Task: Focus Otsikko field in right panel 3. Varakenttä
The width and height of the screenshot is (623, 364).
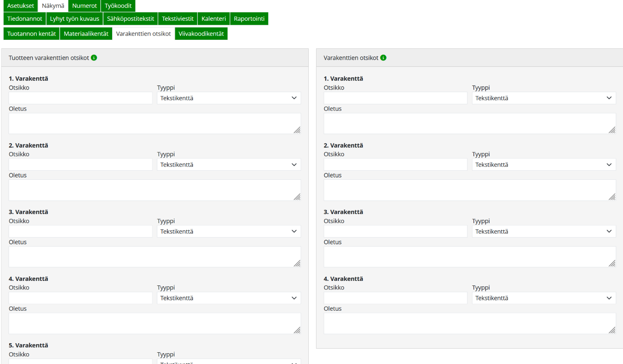Action: [396, 231]
